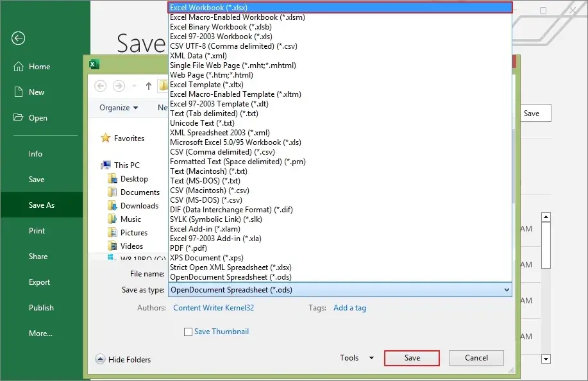
Task: Select CSV (Comma delimited) (*.csv)
Action: 340,152
